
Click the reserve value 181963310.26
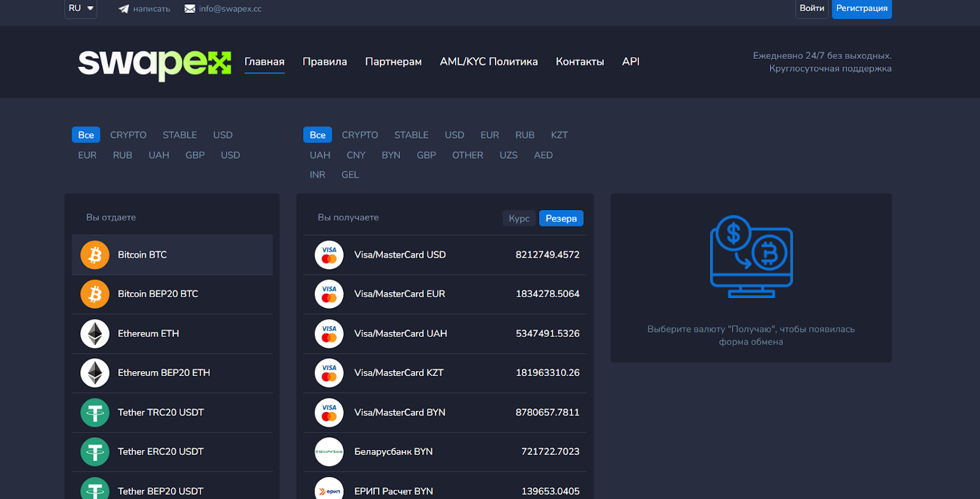pyautogui.click(x=548, y=373)
